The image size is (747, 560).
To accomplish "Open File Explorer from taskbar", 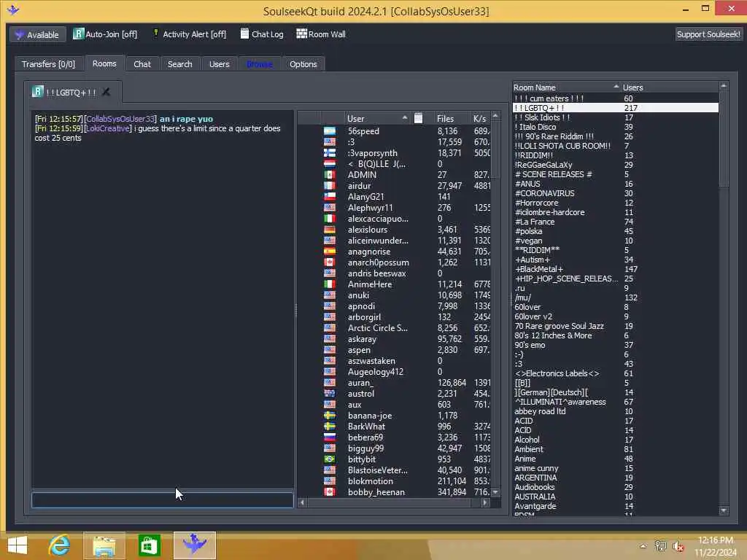I will coord(104,545).
